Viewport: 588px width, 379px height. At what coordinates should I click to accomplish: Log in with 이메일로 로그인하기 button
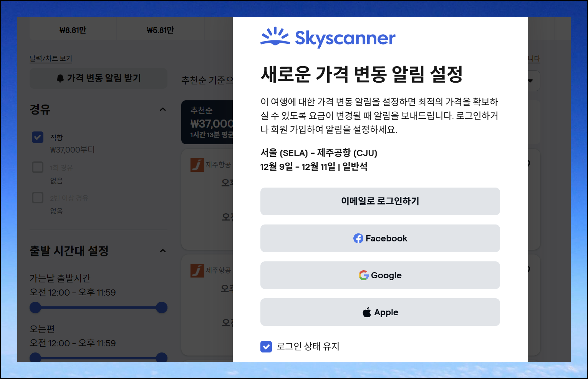pos(380,201)
